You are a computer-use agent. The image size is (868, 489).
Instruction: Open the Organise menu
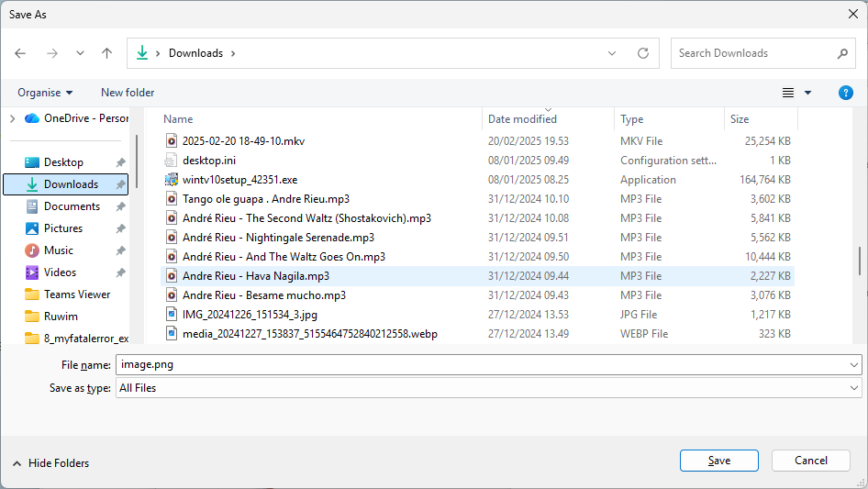45,93
